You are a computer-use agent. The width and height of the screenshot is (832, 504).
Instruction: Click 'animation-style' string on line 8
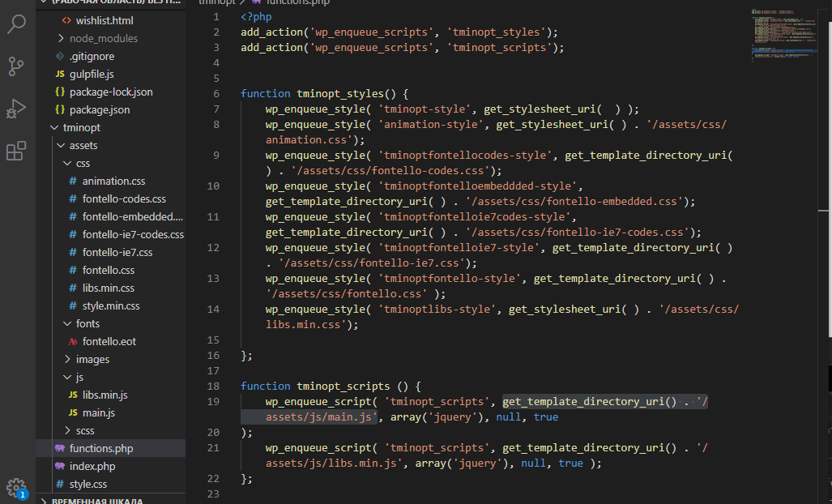431,125
